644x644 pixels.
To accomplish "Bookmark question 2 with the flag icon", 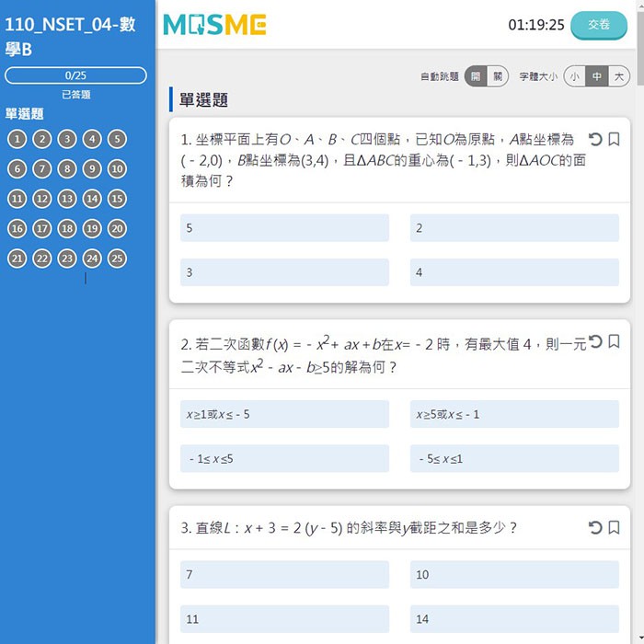I will click(615, 341).
